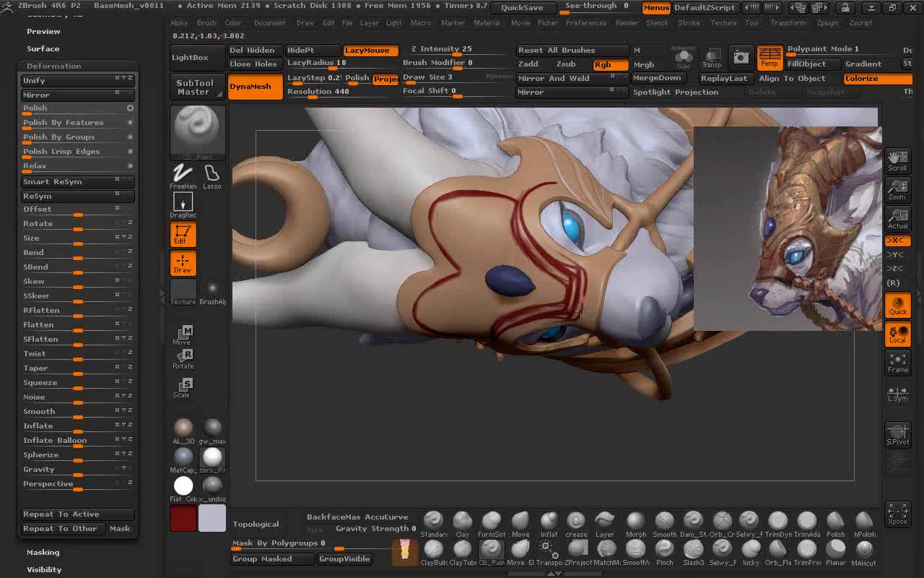924x578 pixels.
Task: Open the Document menu
Action: pyautogui.click(x=269, y=22)
